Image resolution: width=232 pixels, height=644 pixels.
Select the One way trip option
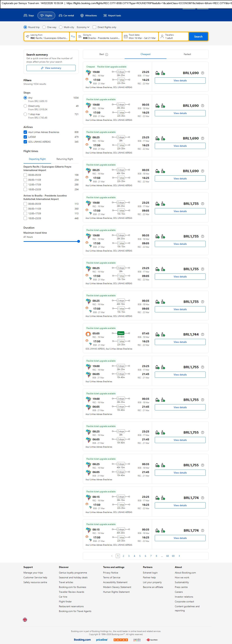coord(44,27)
